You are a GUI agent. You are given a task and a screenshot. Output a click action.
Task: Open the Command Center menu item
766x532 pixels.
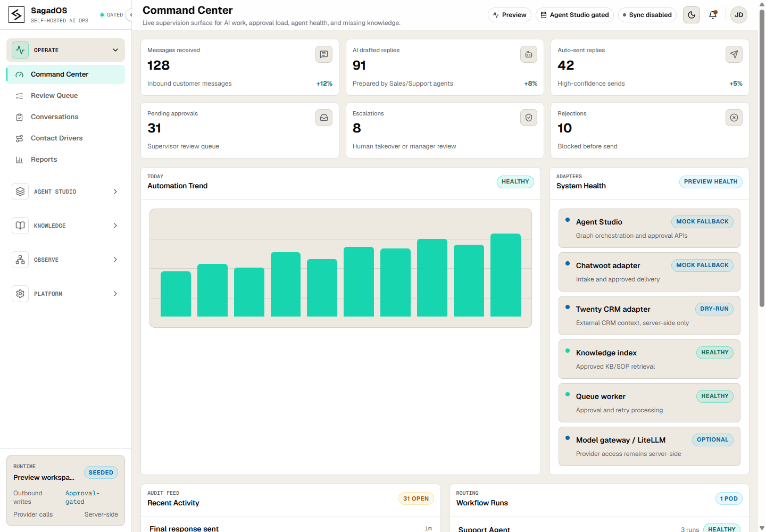click(66, 74)
